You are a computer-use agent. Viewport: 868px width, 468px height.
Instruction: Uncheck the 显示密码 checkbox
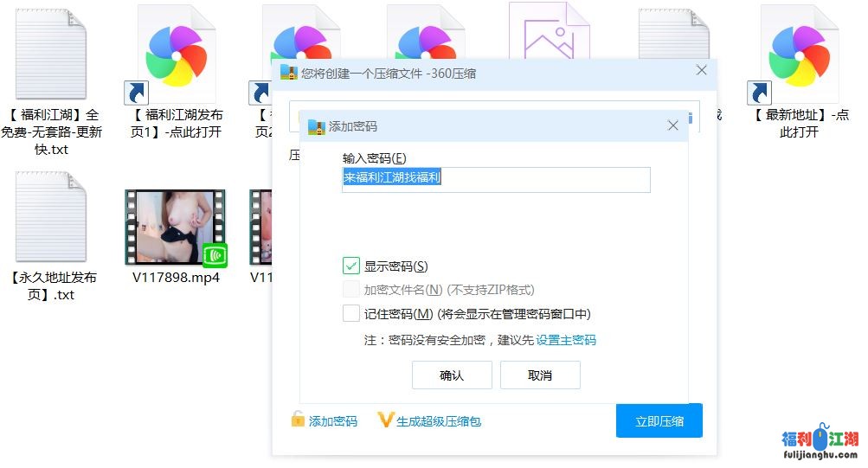coord(351,266)
